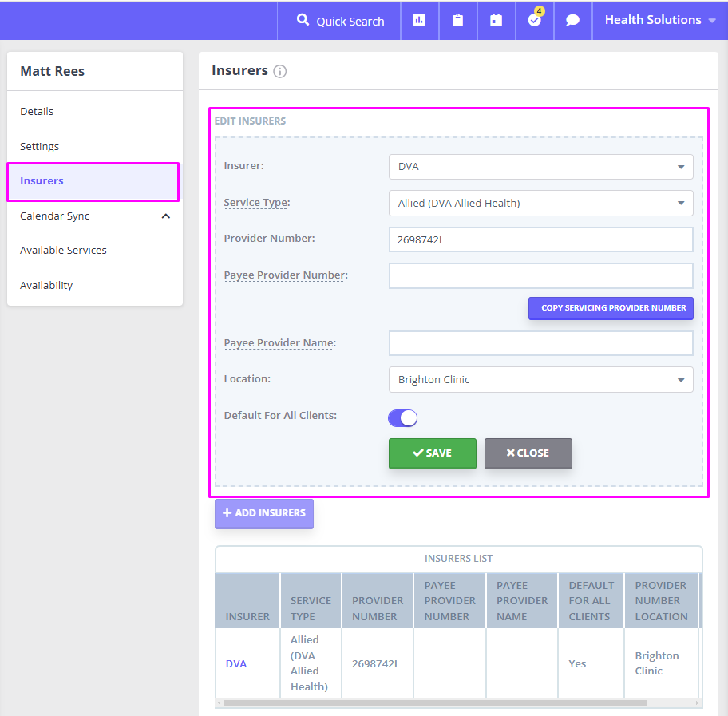The image size is (728, 716).
Task: Click the Payee Provider Number field
Action: coord(540,275)
